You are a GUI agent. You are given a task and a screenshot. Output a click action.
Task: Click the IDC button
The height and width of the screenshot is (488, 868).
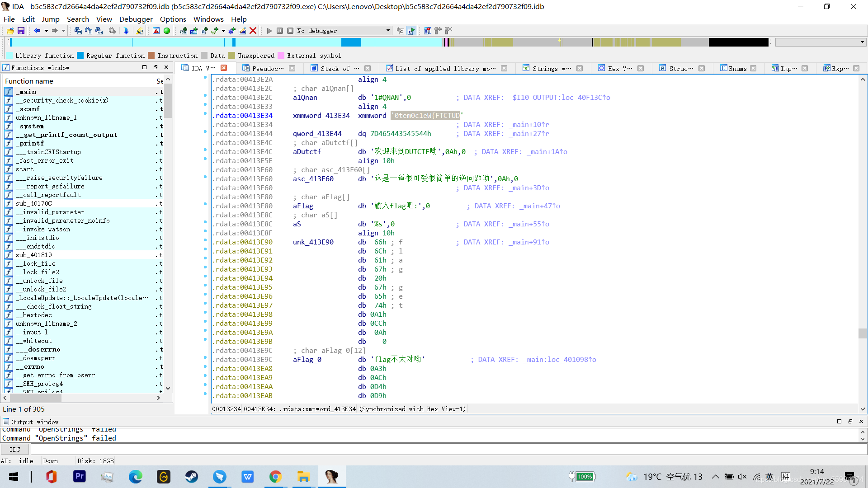15,450
